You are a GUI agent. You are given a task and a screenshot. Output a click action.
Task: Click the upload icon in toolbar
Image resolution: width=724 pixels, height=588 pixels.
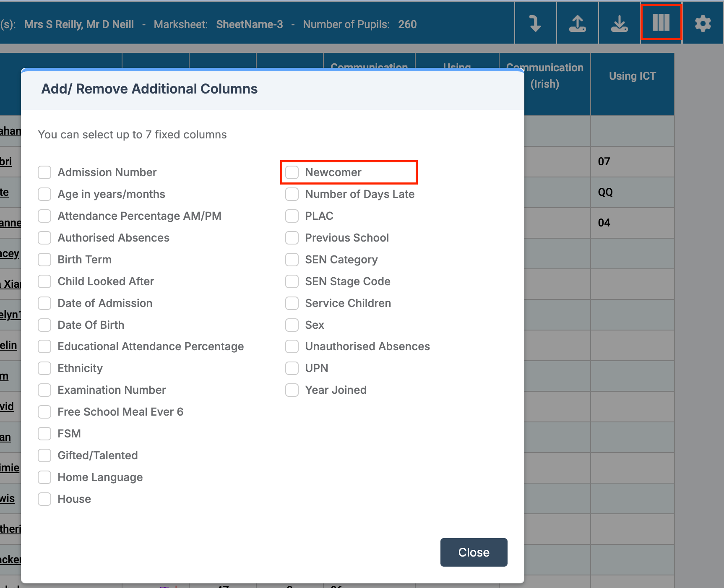click(577, 23)
